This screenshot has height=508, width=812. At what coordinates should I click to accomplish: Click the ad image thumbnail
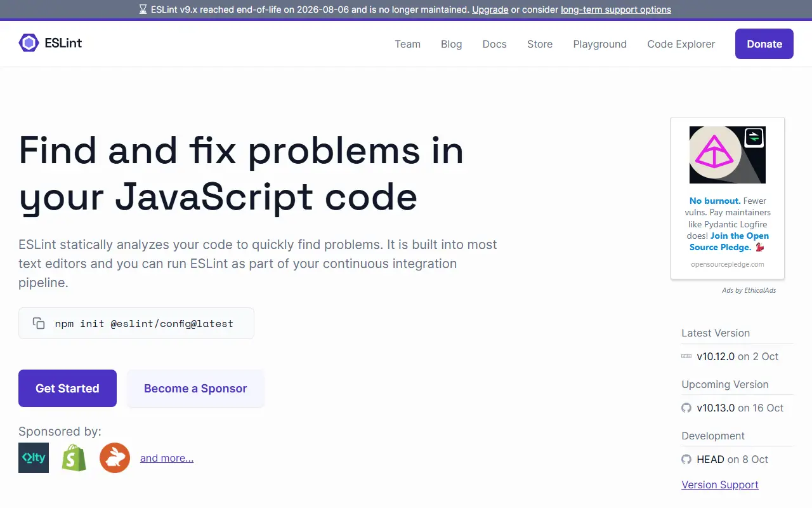(728, 155)
